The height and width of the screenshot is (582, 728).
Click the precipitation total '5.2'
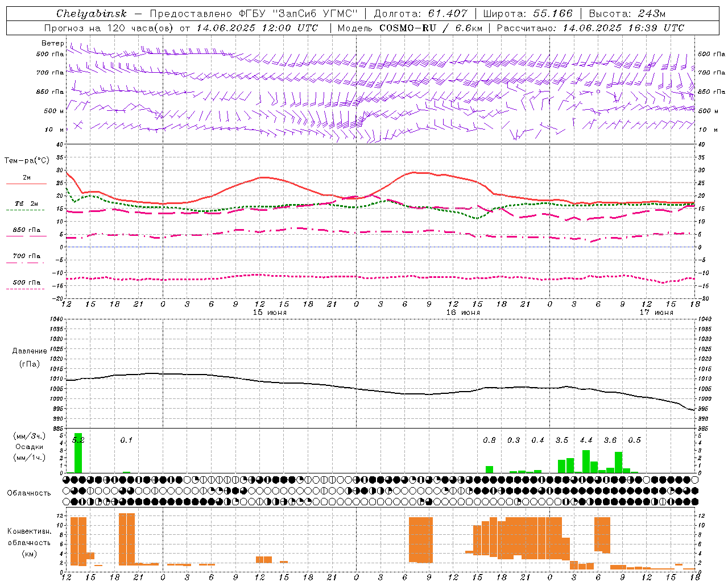click(78, 440)
